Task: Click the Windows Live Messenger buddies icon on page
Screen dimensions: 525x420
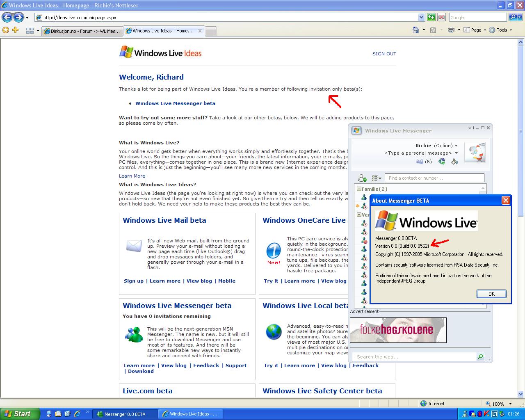Action: 134,334
